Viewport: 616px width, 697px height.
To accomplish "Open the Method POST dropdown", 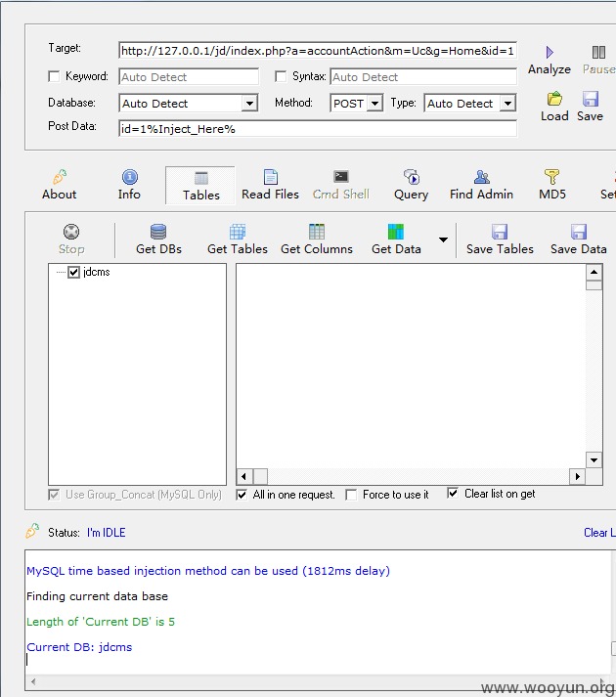I will tap(374, 104).
